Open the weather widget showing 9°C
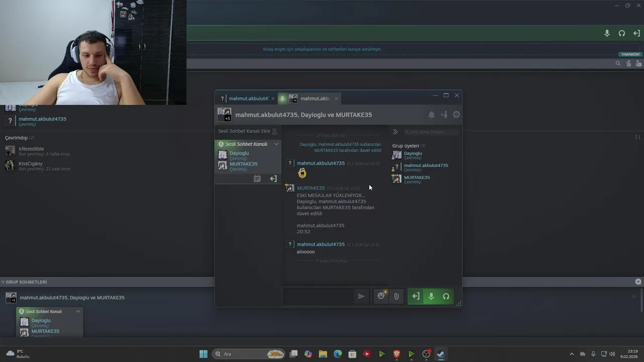The image size is (644, 362). pos(18,354)
